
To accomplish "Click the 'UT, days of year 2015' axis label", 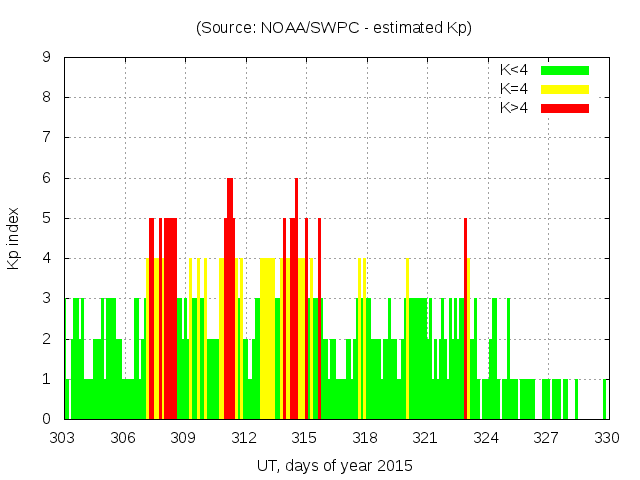I will pyautogui.click(x=334, y=465).
